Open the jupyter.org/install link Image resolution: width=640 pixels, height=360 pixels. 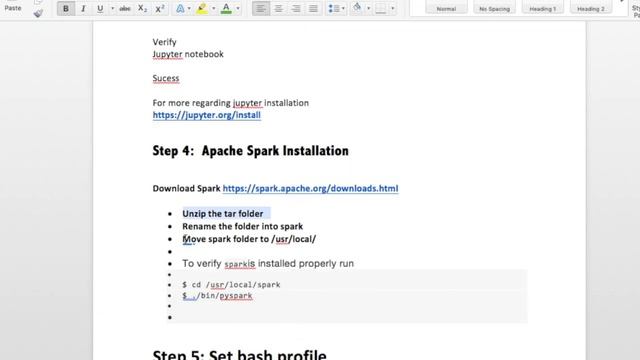pos(207,115)
